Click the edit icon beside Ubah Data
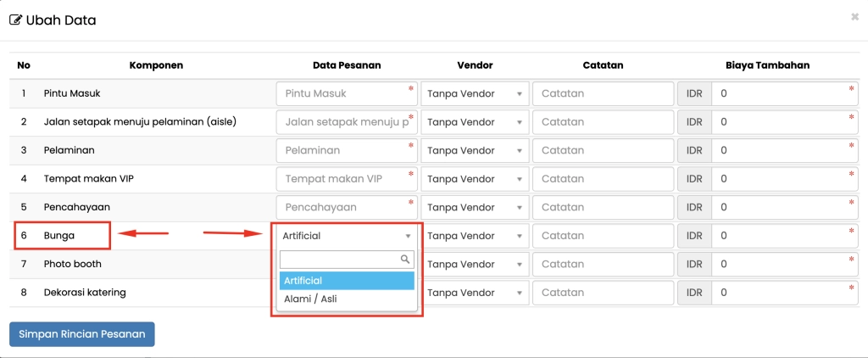This screenshot has height=358, width=868. pyautogui.click(x=15, y=20)
